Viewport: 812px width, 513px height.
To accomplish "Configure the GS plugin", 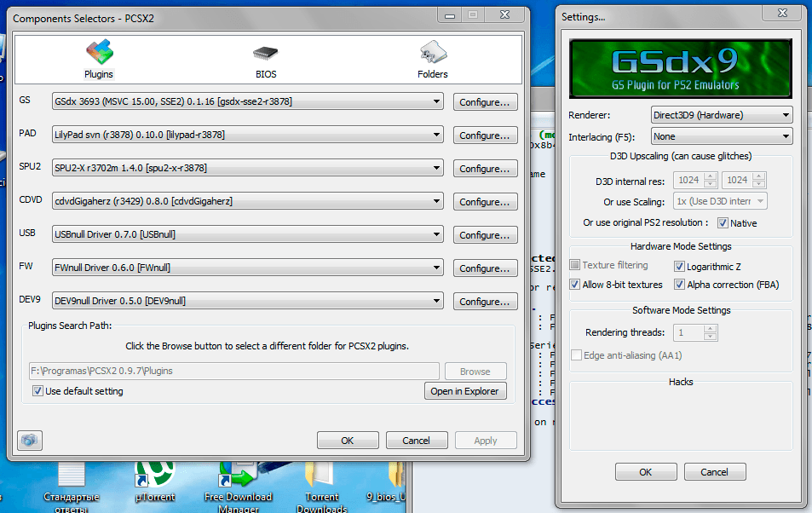I will pyautogui.click(x=485, y=102).
